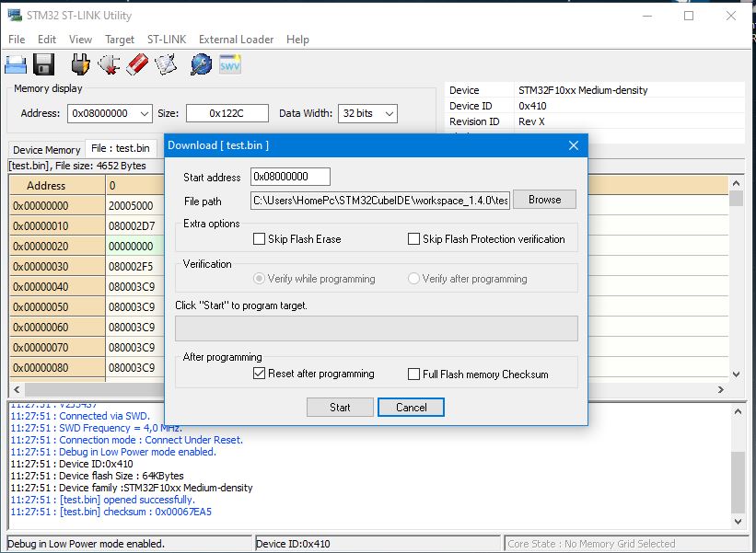Screen dimensions: 756x553
Task: Open the External Loader menu
Action: 236,40
